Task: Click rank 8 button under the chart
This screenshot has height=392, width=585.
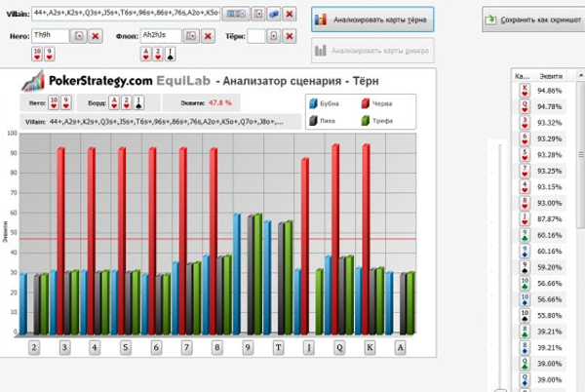Action: point(216,347)
